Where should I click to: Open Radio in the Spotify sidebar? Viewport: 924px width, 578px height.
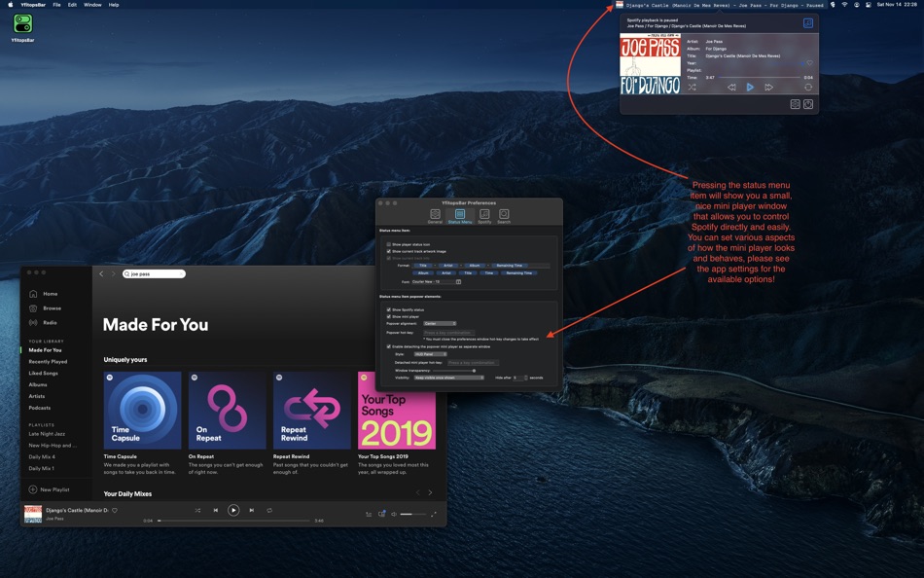pos(43,323)
